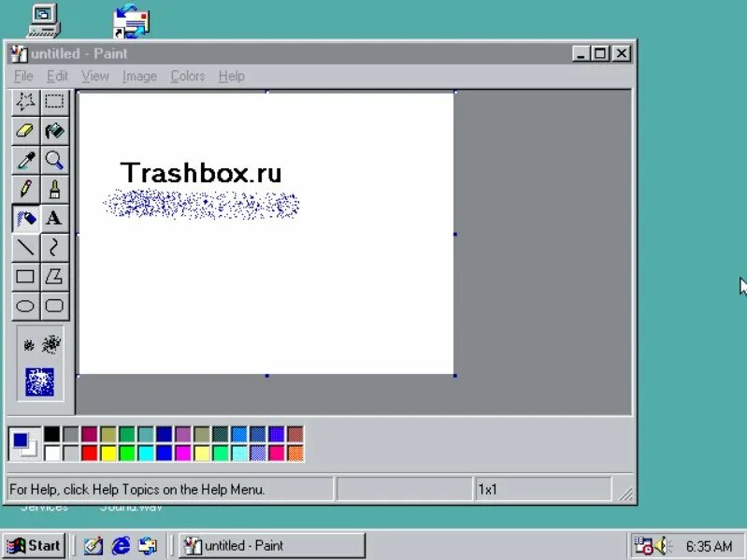
Task: Choose the Eraser tool
Action: click(x=26, y=131)
